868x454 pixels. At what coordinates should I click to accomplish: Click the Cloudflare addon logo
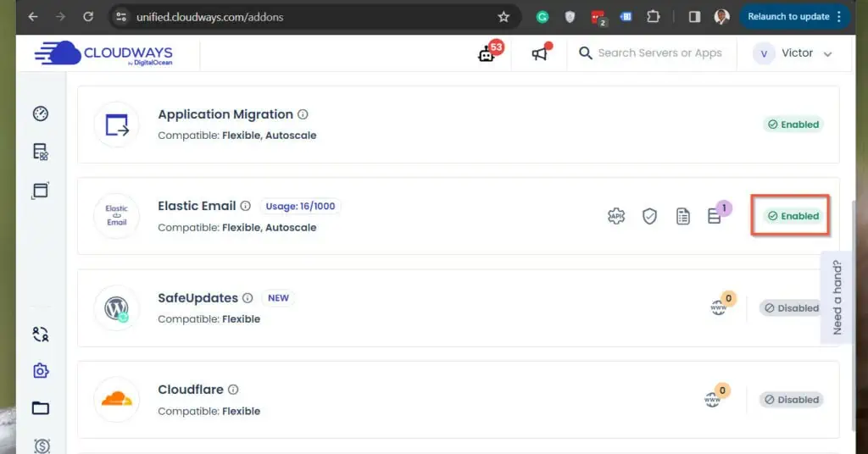[117, 399]
